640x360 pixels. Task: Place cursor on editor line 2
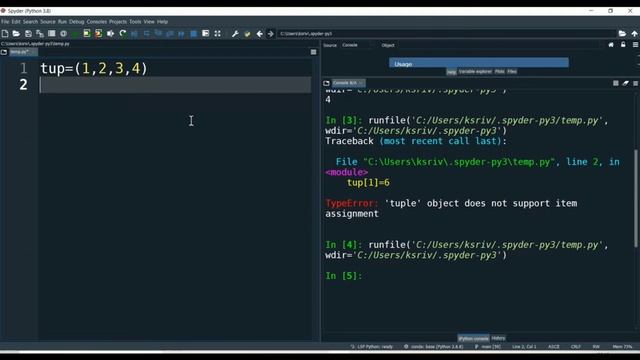pyautogui.click(x=175, y=84)
